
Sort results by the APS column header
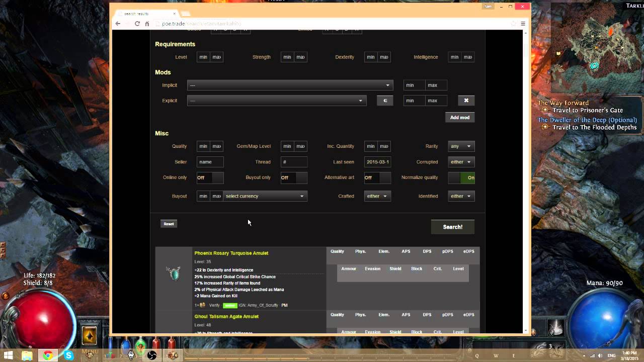pyautogui.click(x=406, y=251)
